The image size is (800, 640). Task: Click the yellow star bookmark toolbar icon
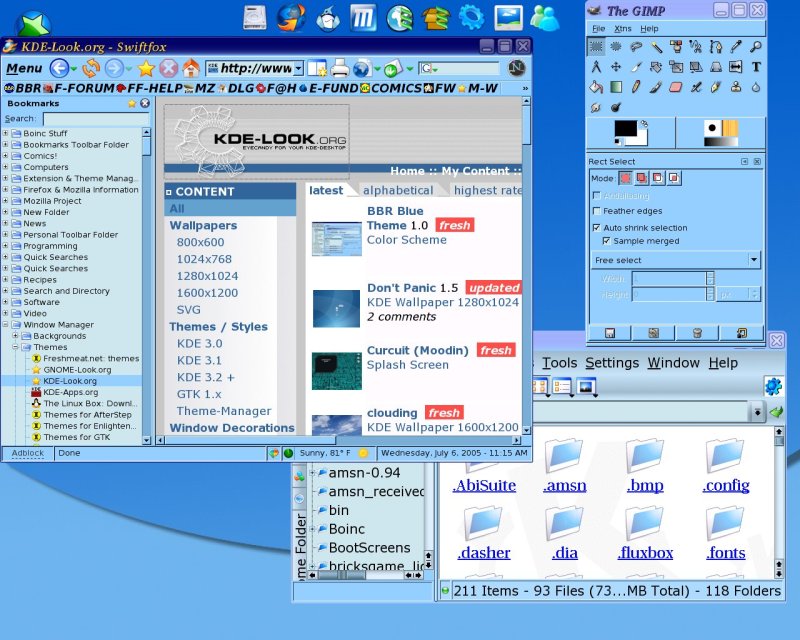[146, 68]
